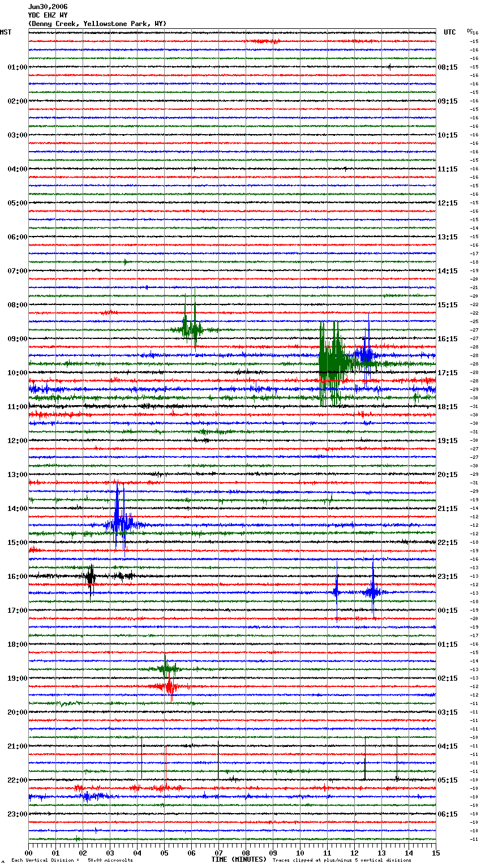Image resolution: width=481 pixels, height=868 pixels.
Task: Click the '14:00' MST hour label
Action: pos(17,509)
